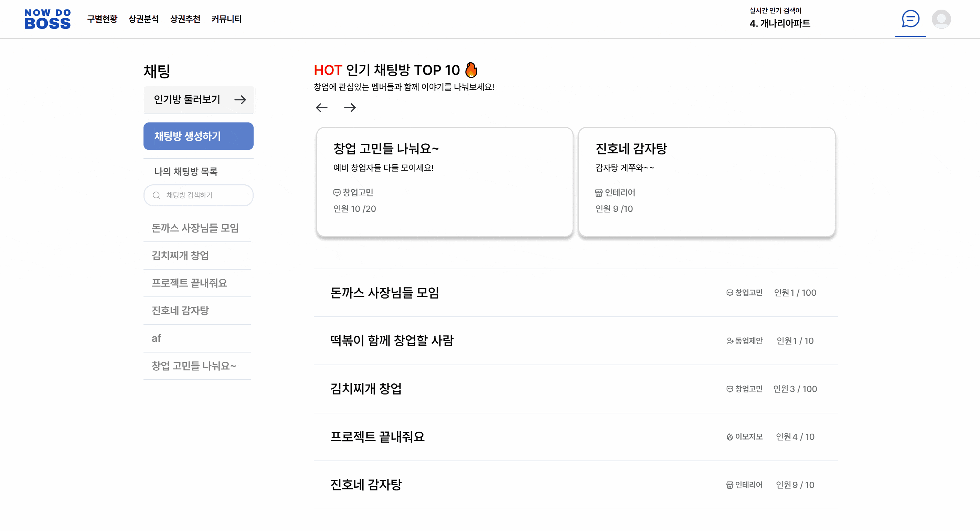This screenshot has height=531, width=980.
Task: Go to the 상권추천 menu
Action: 185,19
